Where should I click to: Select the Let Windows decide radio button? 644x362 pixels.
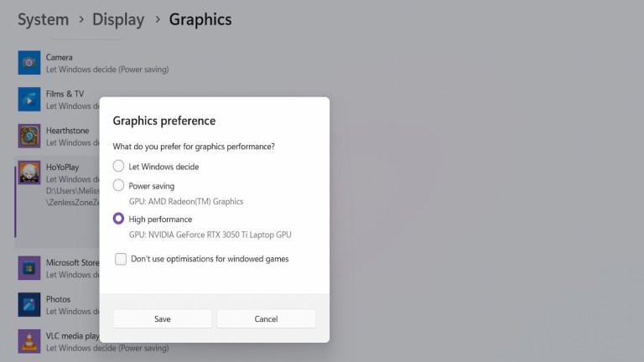tap(119, 166)
